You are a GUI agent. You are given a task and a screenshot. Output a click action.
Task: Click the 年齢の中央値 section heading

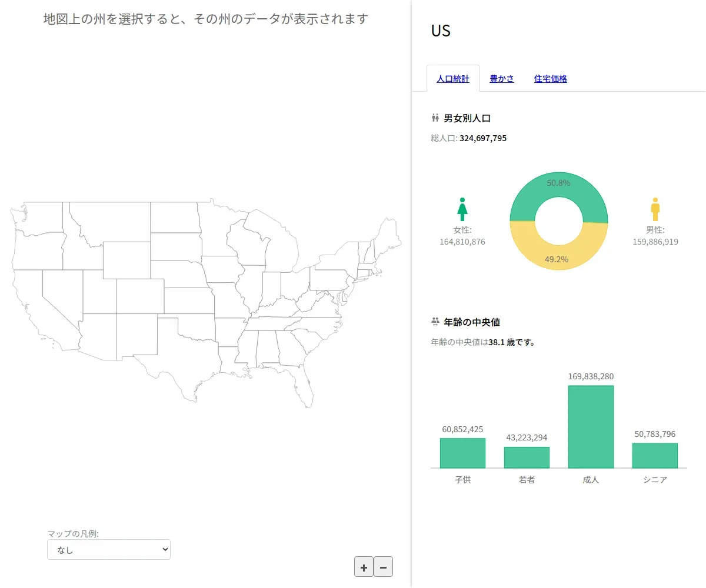coord(472,322)
